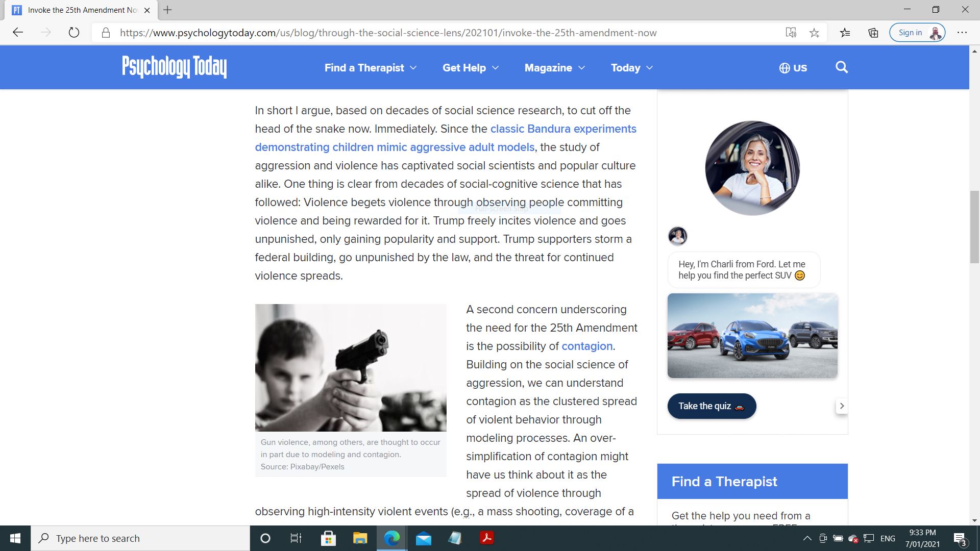Open the classic Bandura experiments link
This screenshot has width=980, height=551.
pyautogui.click(x=563, y=129)
